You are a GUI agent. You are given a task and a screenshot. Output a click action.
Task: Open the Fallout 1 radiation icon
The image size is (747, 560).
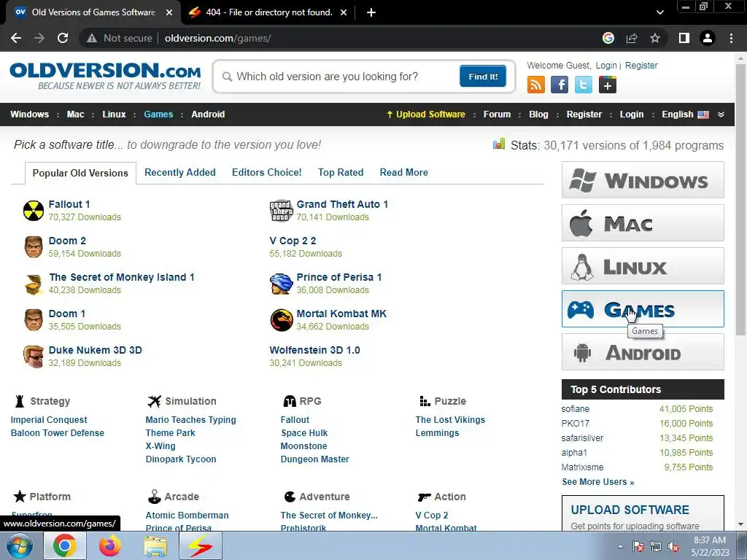[34, 211]
